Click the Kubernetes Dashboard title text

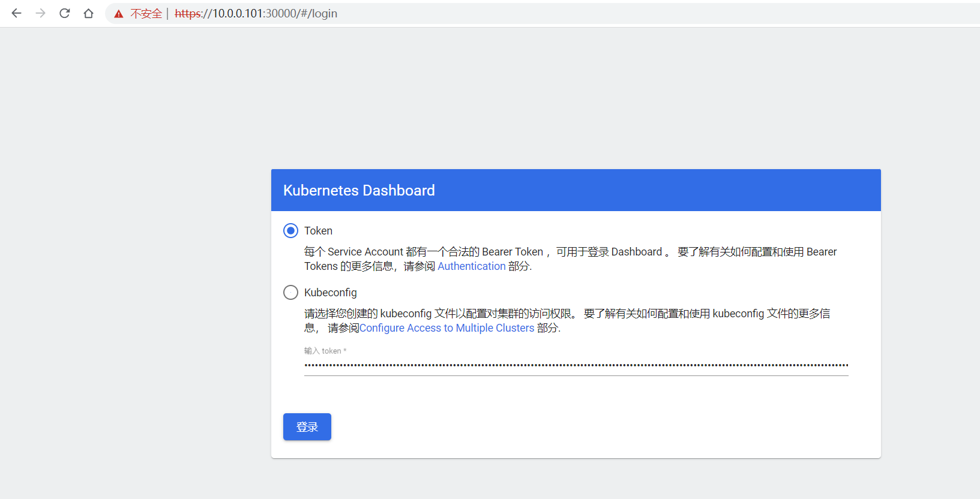pyautogui.click(x=359, y=190)
